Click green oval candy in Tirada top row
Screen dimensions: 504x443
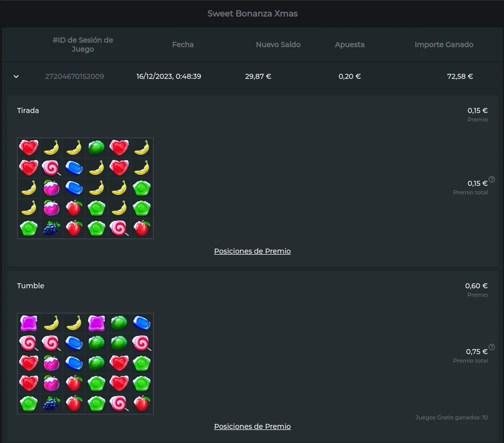tap(96, 148)
